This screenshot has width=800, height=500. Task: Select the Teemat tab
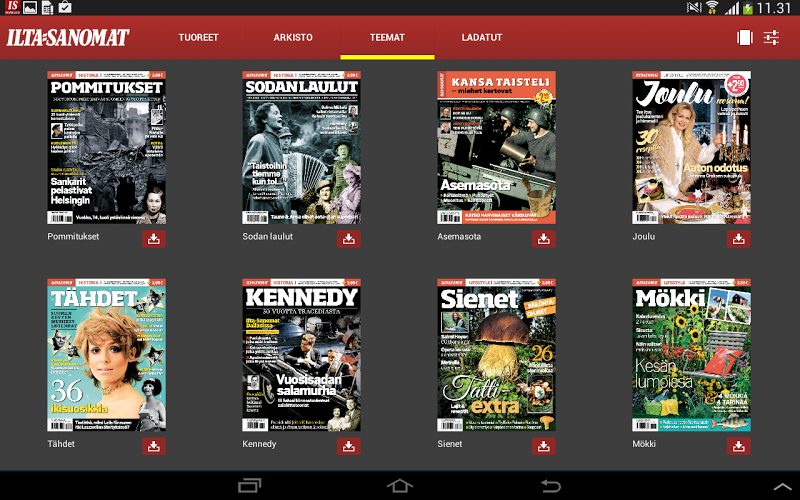387,37
